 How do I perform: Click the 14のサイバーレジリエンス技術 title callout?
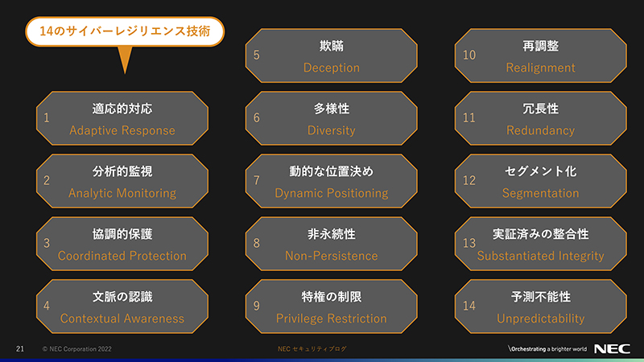(125, 32)
